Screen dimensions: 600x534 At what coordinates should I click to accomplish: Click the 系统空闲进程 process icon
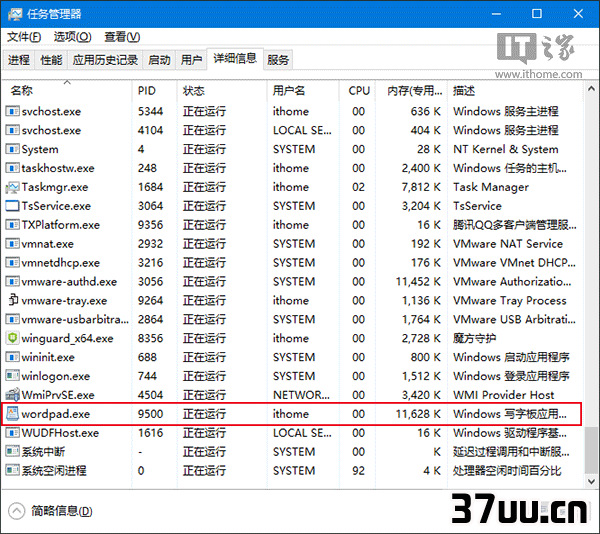(12, 471)
